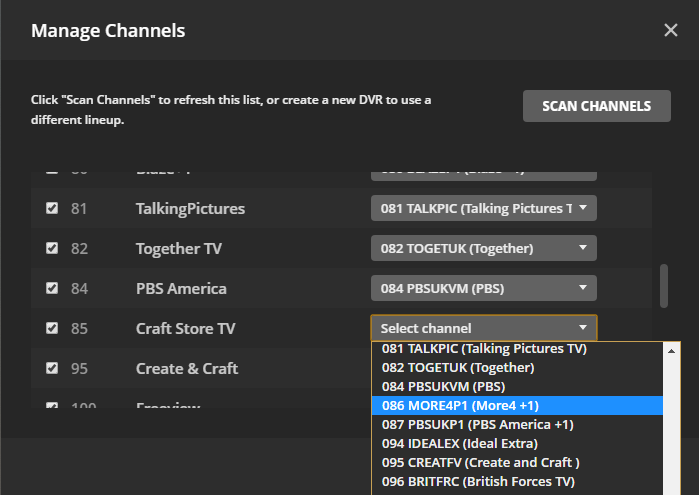The image size is (699, 495).
Task: Click channel number 81
Action: pyautogui.click(x=79, y=208)
